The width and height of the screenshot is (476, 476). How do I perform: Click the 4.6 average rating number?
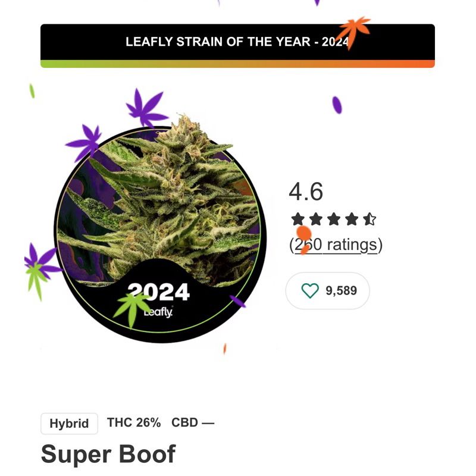pyautogui.click(x=306, y=192)
